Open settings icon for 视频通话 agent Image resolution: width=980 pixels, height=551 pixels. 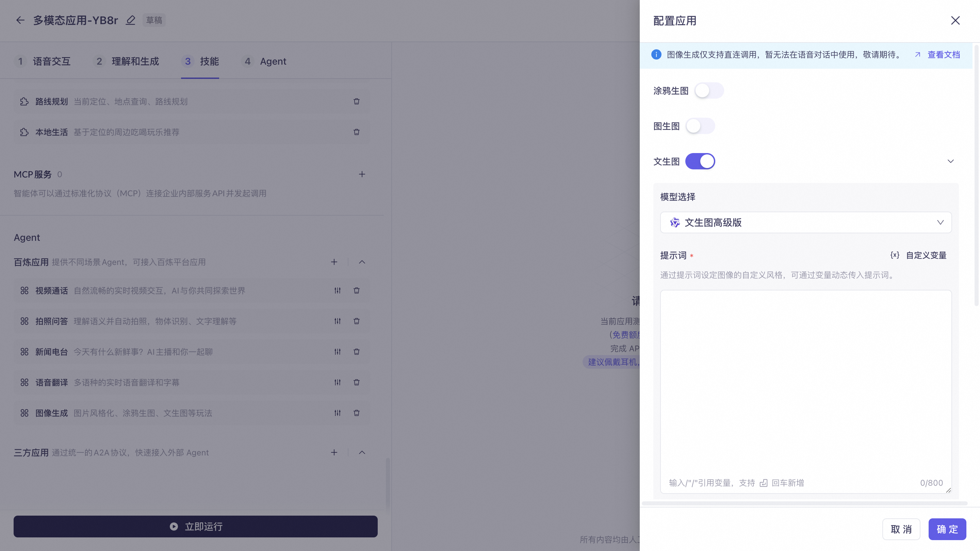337,290
